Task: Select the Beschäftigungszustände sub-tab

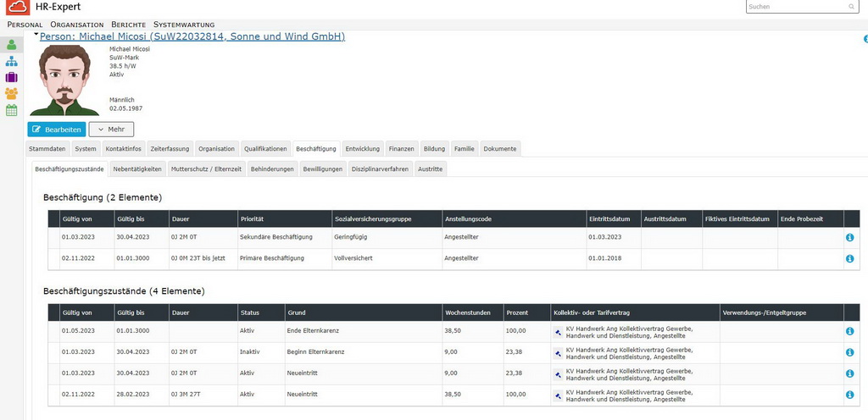Action: [70, 169]
